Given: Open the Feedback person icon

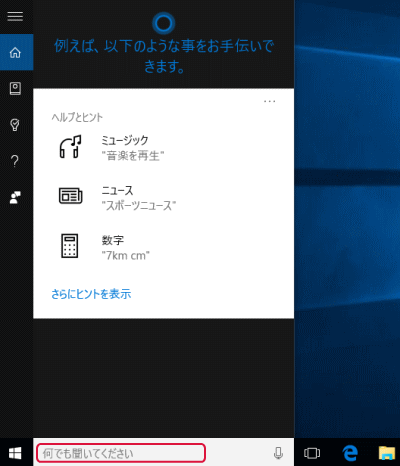Looking at the screenshot, I should pos(15,197).
